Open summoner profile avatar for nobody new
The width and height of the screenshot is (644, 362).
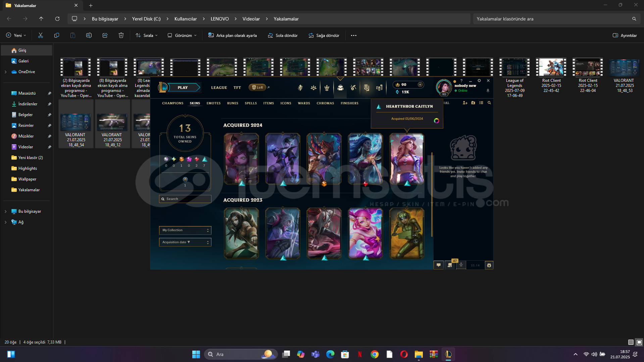444,87
